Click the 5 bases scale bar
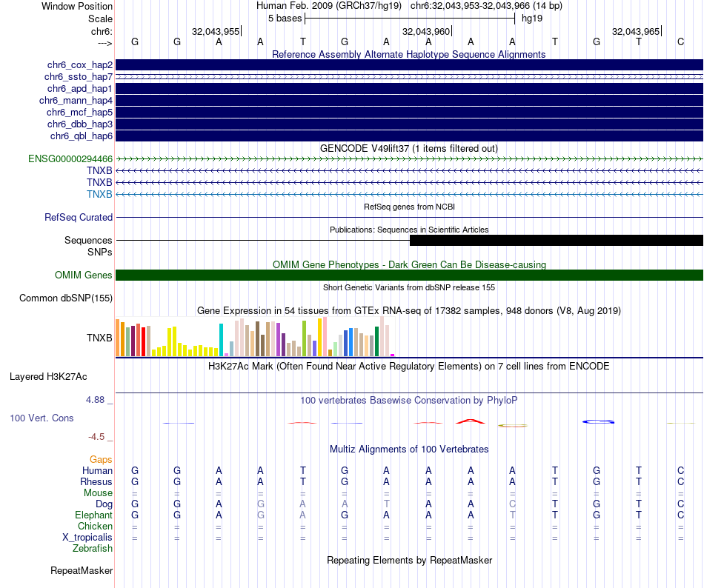The width and height of the screenshot is (704, 588). click(410, 19)
